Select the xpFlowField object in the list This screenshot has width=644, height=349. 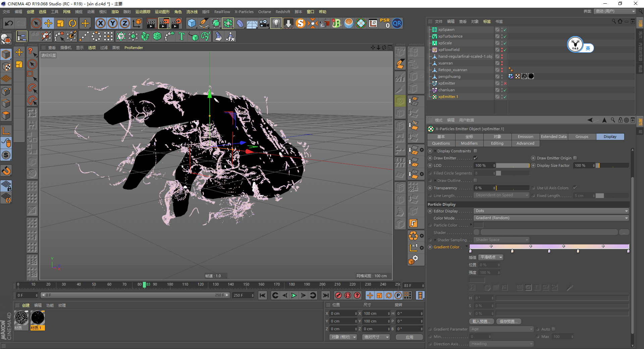(x=448, y=50)
